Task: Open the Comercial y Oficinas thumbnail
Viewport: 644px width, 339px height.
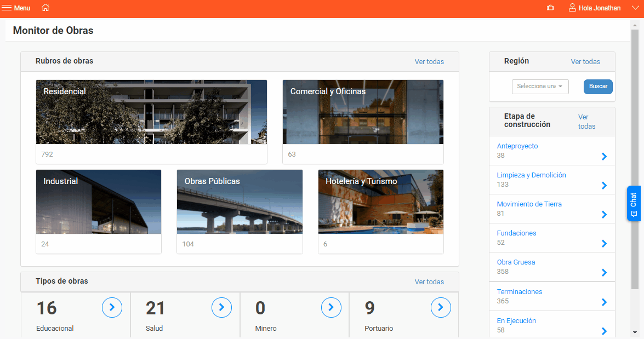Action: [x=363, y=112]
